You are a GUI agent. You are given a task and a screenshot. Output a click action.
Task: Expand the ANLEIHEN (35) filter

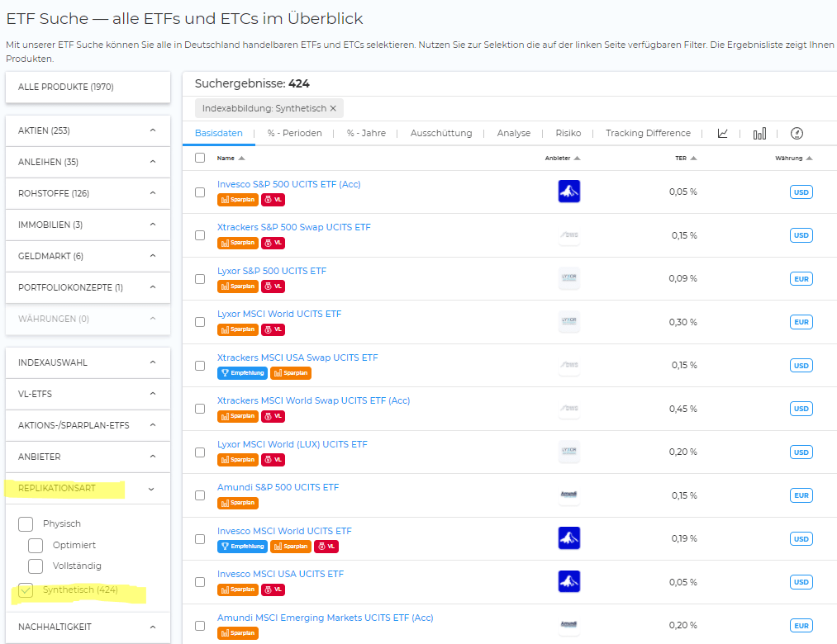click(88, 162)
